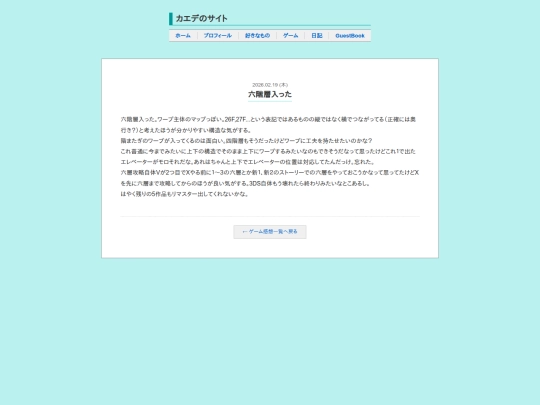
Task: Open the 好きなもの menu item
Action: click(x=257, y=36)
